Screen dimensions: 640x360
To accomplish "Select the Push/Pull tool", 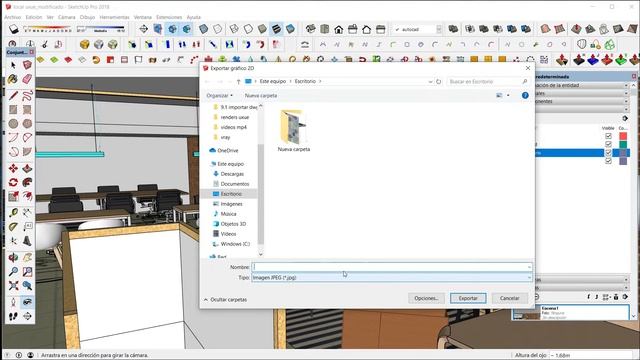I will coord(27,168).
